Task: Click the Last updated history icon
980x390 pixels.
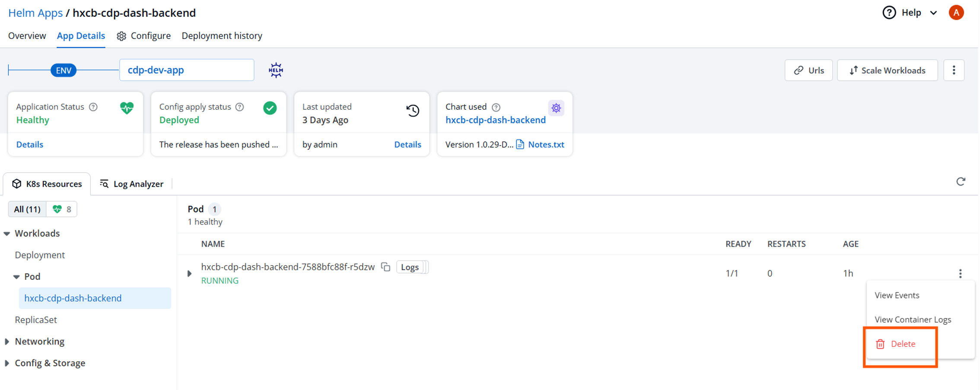Action: pos(413,111)
